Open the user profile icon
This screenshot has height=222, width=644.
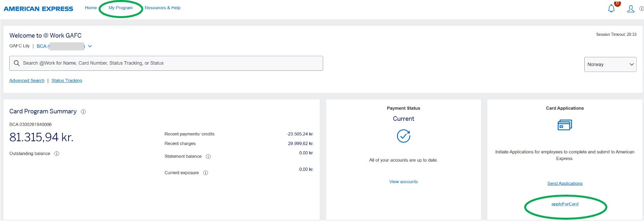pos(631,8)
